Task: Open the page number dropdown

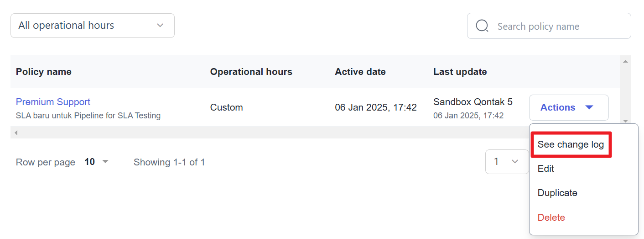Action: tap(507, 162)
